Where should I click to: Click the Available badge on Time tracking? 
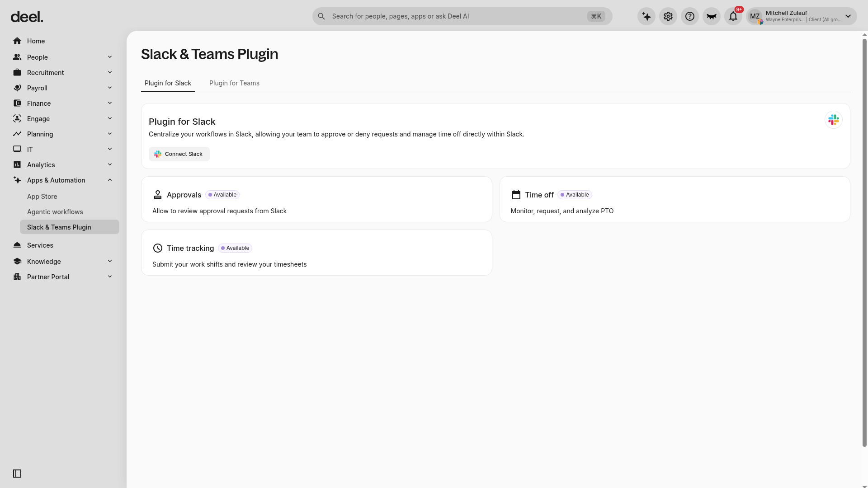pyautogui.click(x=235, y=248)
